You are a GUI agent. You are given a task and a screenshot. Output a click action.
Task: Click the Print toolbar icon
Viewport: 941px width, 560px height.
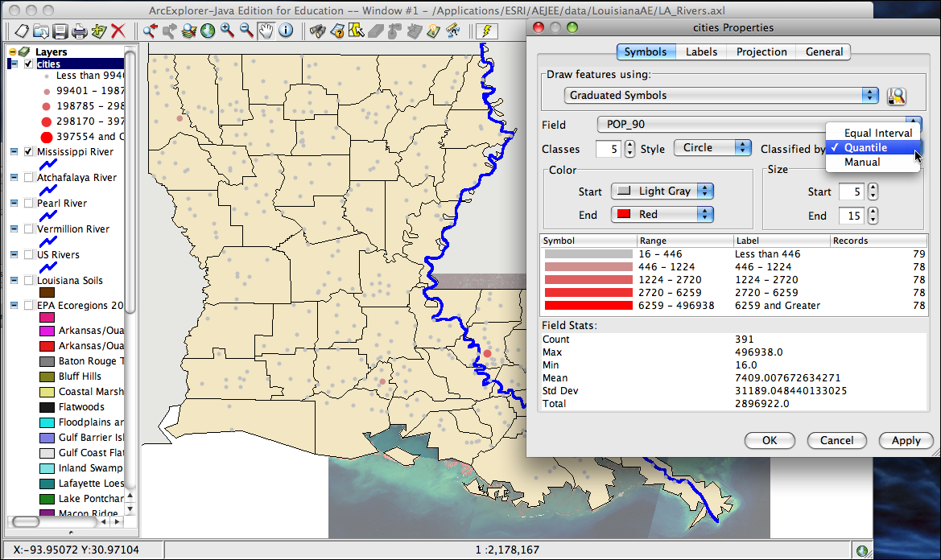[79, 31]
